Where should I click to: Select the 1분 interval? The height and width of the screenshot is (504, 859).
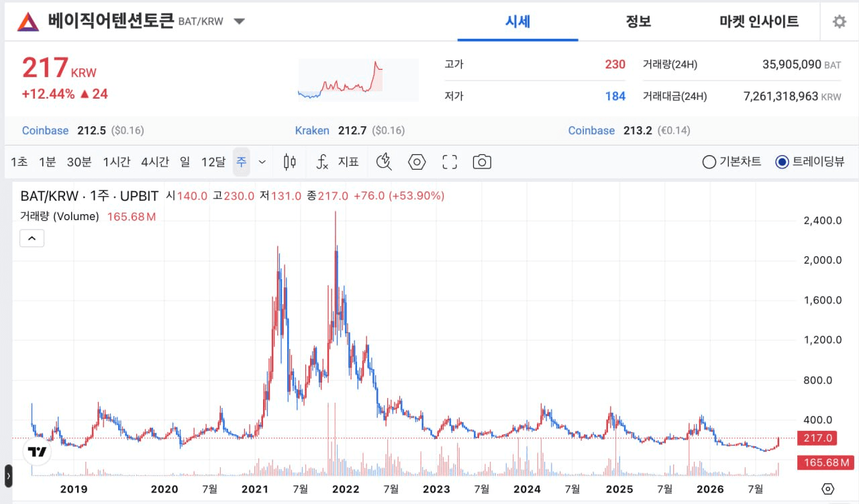pos(47,162)
